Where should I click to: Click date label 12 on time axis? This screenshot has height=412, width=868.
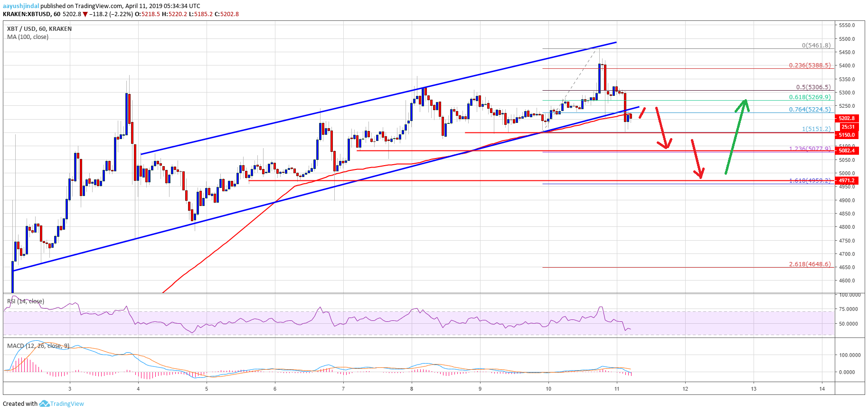click(685, 389)
